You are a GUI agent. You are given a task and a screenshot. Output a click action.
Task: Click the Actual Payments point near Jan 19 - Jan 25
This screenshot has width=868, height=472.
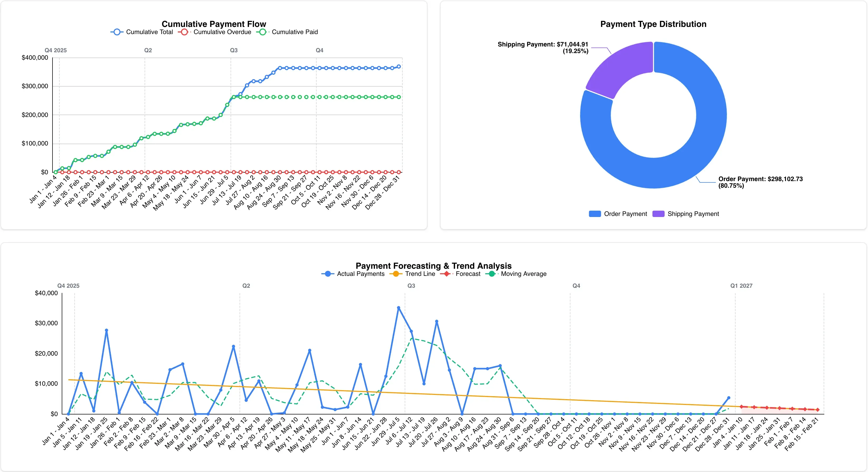click(107, 331)
